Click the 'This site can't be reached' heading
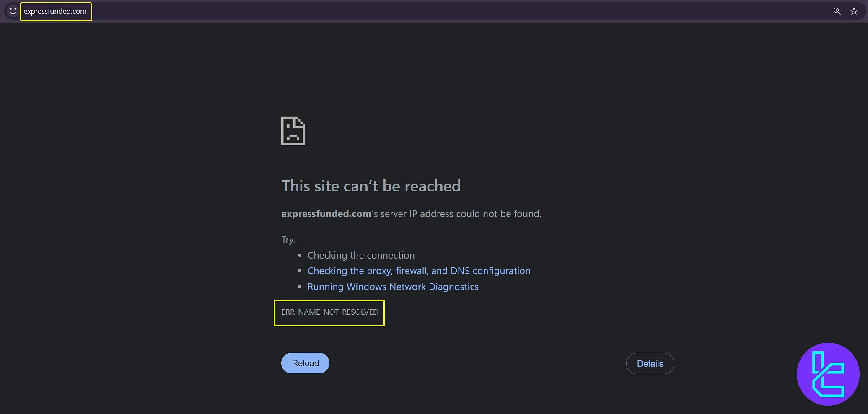Viewport: 868px width, 414px height. [x=371, y=186]
